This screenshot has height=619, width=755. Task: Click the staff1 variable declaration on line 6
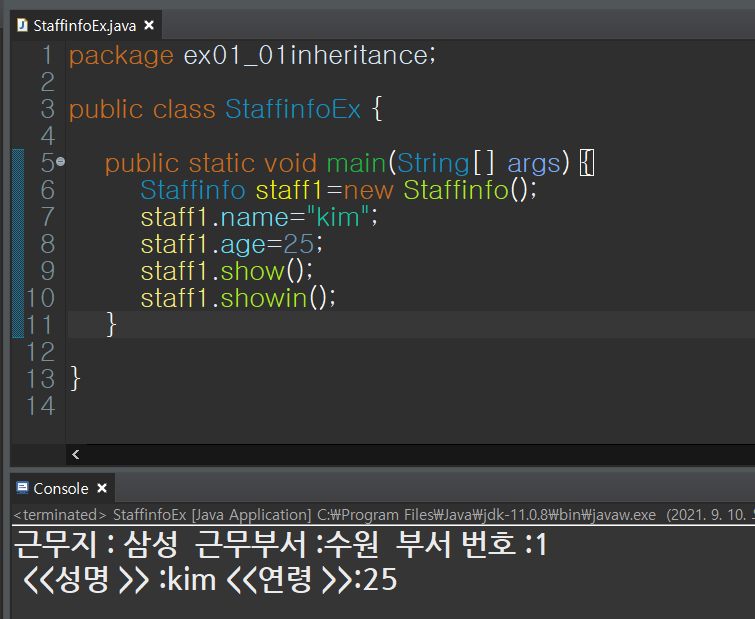tap(288, 190)
